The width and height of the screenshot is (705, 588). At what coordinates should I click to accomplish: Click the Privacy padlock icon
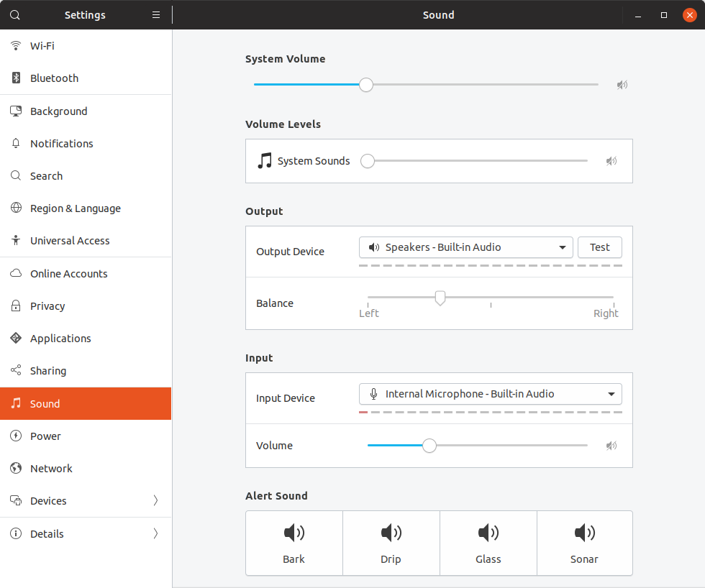16,306
